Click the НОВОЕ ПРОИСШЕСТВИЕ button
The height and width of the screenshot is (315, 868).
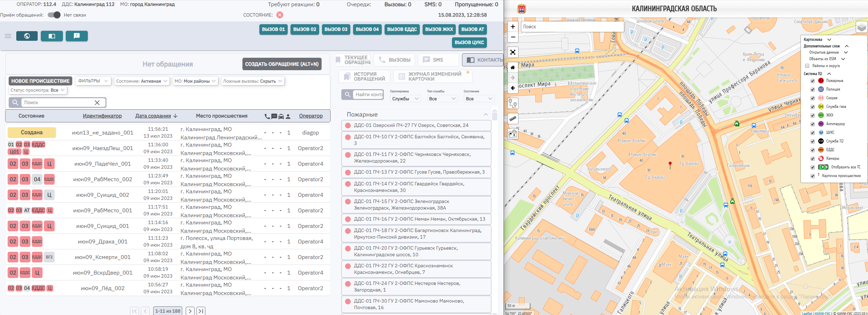pyautogui.click(x=40, y=81)
